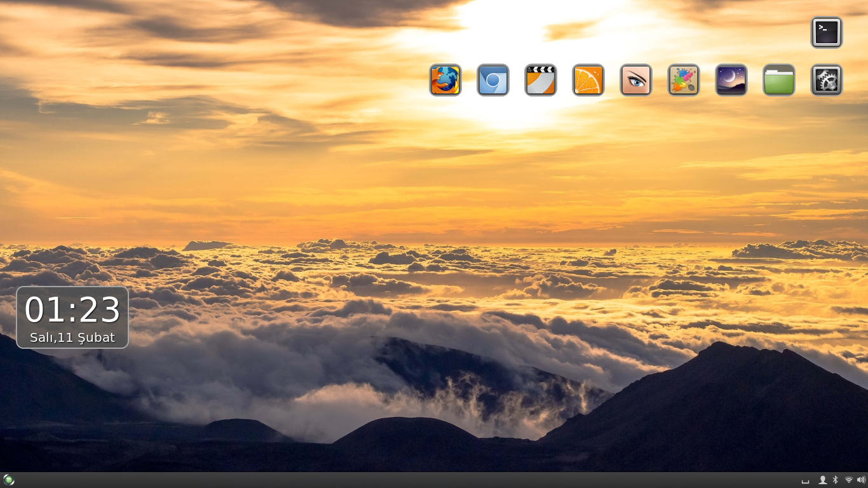Open the gears system settings icon
Screen dimensions: 868x488
click(x=827, y=80)
